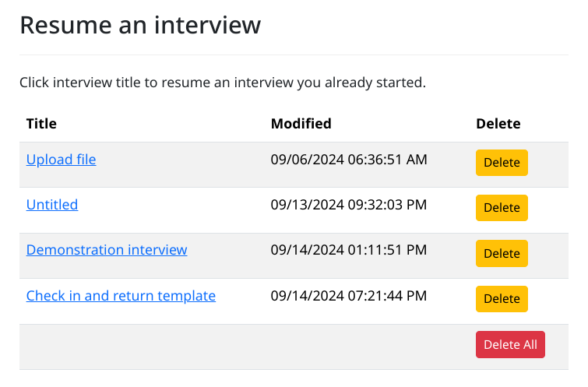The width and height of the screenshot is (588, 387).
Task: Open the Demonstration interview link
Action: (107, 250)
